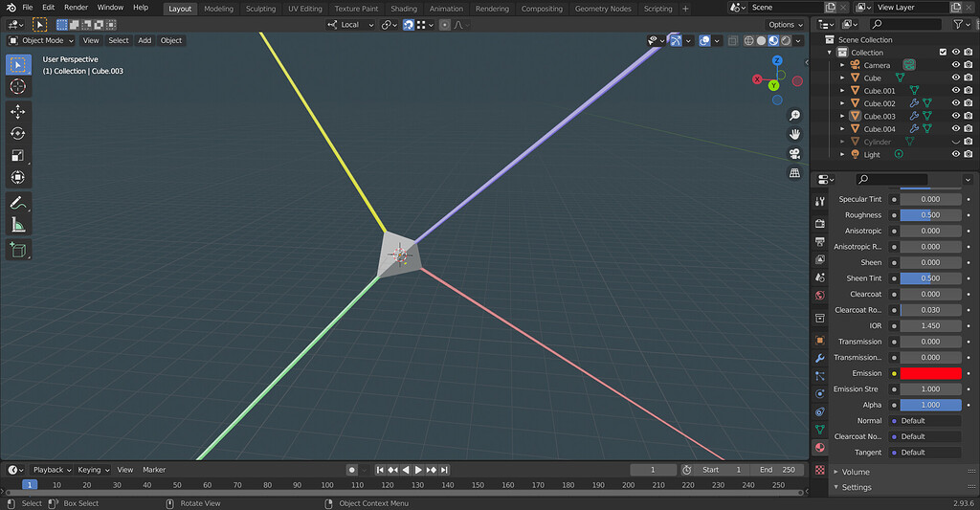Select the Annotate tool

[18, 203]
